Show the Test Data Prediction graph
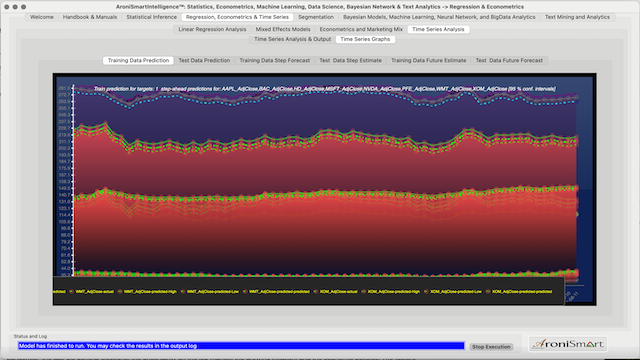The width and height of the screenshot is (640, 360). coord(204,60)
